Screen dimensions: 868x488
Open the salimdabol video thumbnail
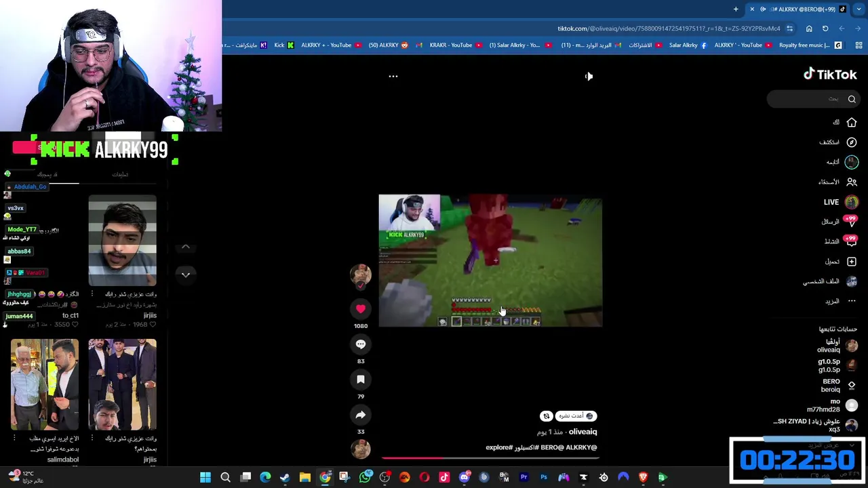(x=45, y=384)
